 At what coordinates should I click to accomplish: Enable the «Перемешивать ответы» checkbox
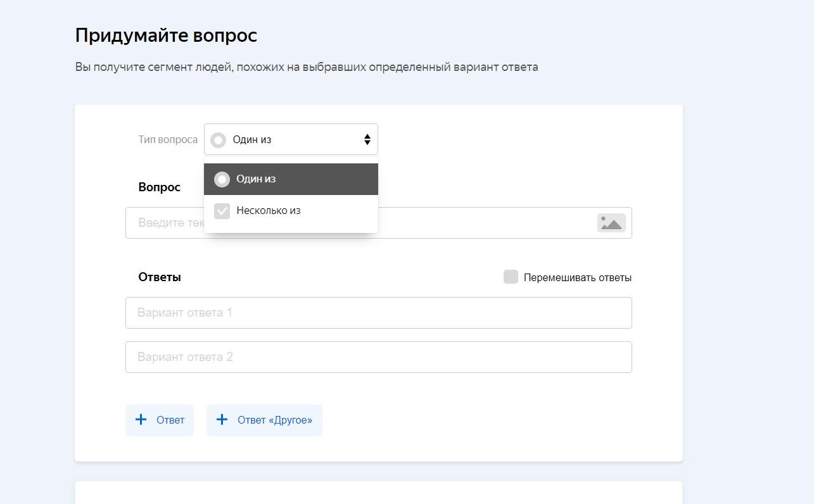[x=511, y=277]
